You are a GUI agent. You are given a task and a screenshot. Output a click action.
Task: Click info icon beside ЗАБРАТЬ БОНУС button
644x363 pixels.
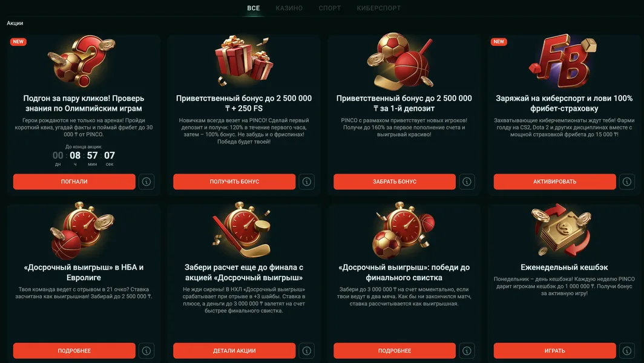coord(467,181)
